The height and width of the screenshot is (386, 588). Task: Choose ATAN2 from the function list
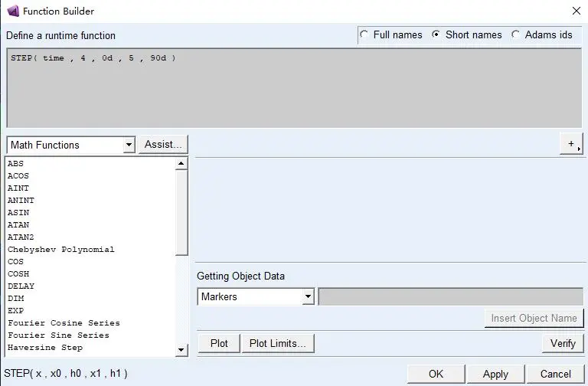pos(21,237)
